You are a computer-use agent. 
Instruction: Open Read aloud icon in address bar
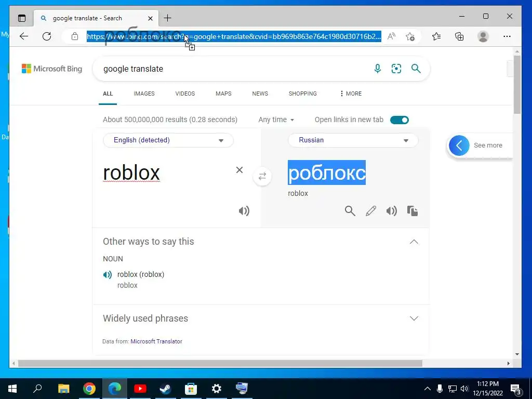pos(391,36)
